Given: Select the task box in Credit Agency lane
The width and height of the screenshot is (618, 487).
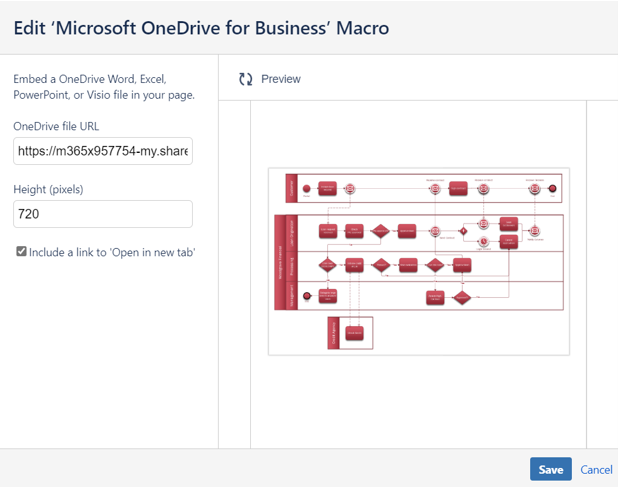Looking at the screenshot, I should 354,333.
